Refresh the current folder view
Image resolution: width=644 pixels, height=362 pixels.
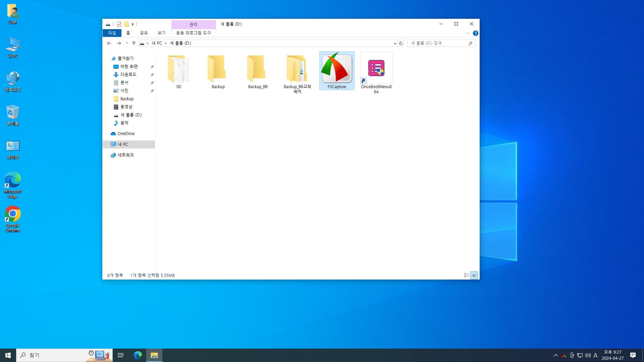(x=400, y=43)
